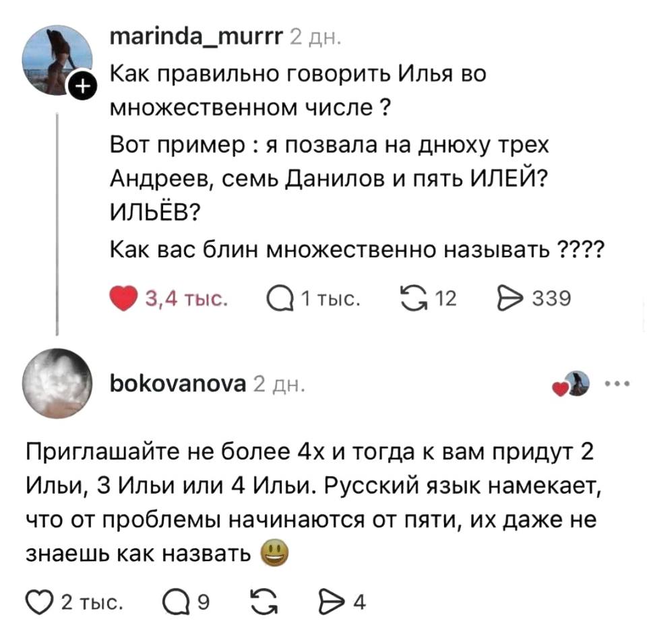Click bokovanova's blurred avatar
Image resolution: width=647 pixels, height=644 pixels.
point(57,384)
